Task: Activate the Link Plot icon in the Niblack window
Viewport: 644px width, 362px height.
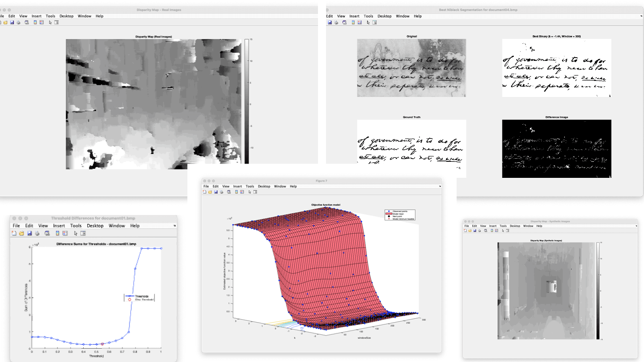Action: [x=344, y=22]
